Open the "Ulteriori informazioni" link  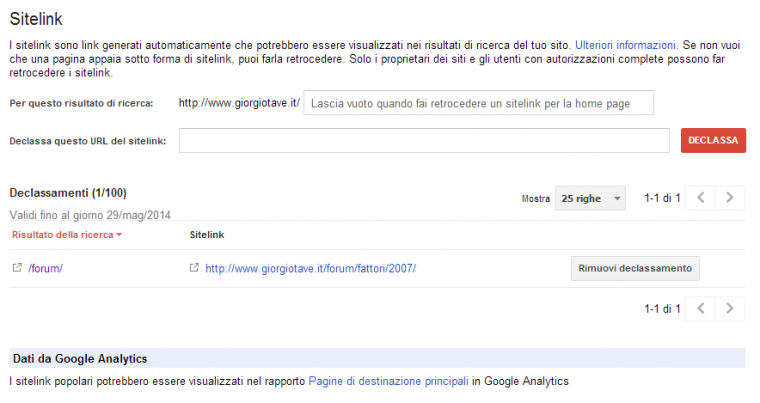coord(627,45)
